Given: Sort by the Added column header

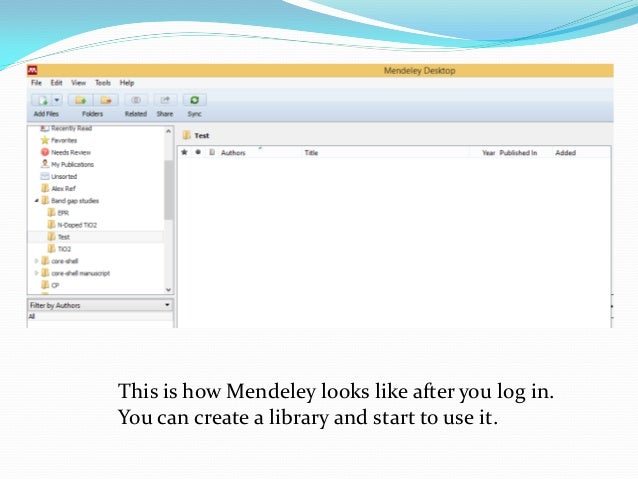Looking at the screenshot, I should point(566,153).
